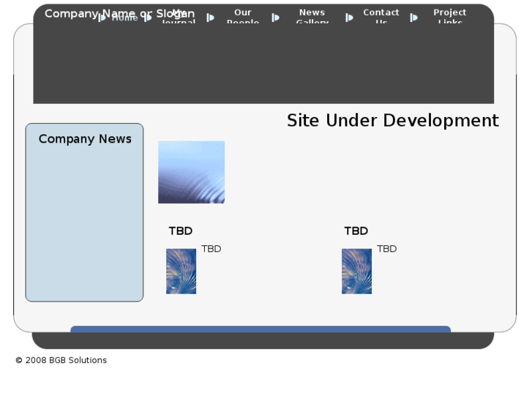Go to the Our People page
The image size is (532, 399).
coord(243,17)
